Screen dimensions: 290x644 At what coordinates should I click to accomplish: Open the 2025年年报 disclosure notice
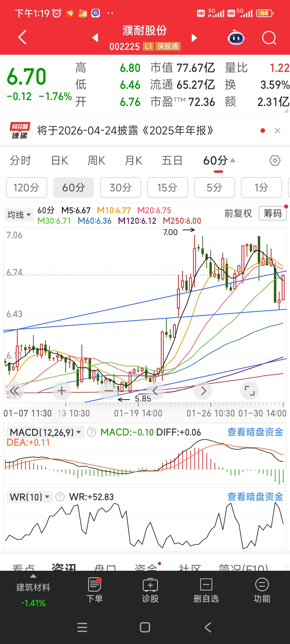(125, 131)
